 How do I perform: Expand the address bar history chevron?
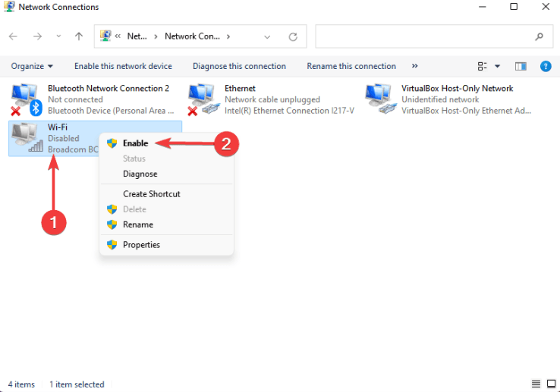267,36
